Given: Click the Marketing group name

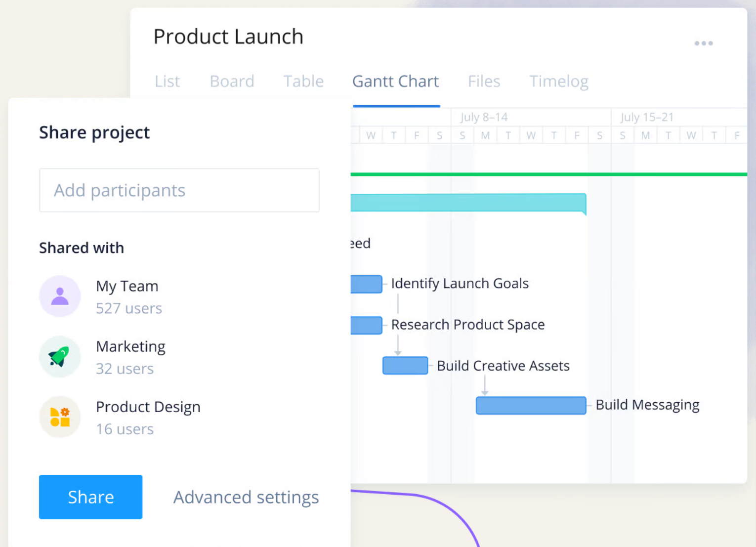Looking at the screenshot, I should pos(130,347).
